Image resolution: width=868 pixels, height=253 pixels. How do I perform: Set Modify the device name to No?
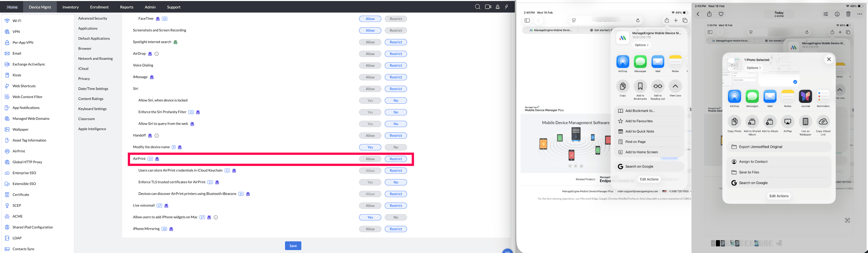pos(396,147)
